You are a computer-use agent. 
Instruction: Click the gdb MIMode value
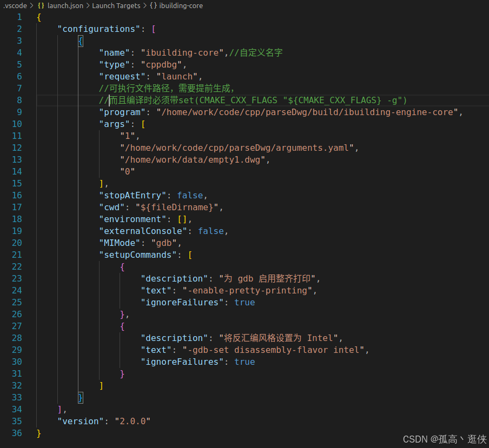click(x=164, y=243)
